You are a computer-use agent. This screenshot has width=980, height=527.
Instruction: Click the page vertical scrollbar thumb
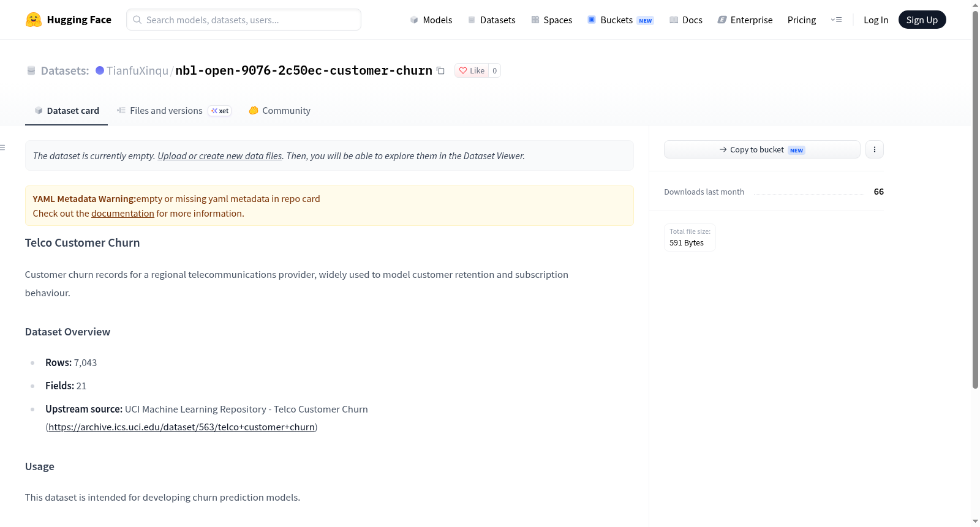(x=975, y=200)
